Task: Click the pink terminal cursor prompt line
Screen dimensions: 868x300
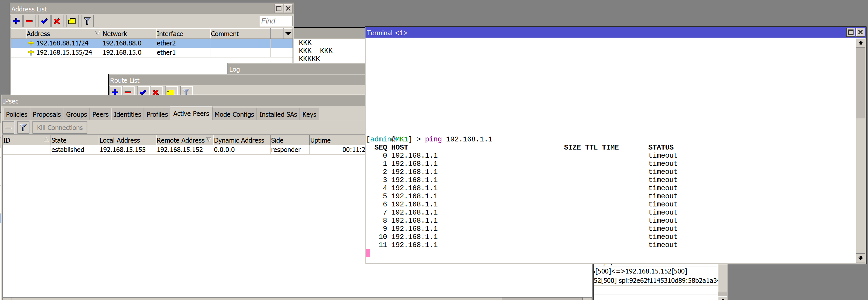Action: coord(368,253)
